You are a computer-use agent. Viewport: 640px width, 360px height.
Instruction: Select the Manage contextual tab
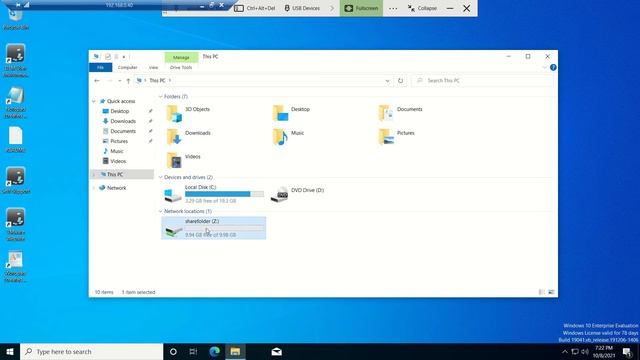tap(181, 57)
